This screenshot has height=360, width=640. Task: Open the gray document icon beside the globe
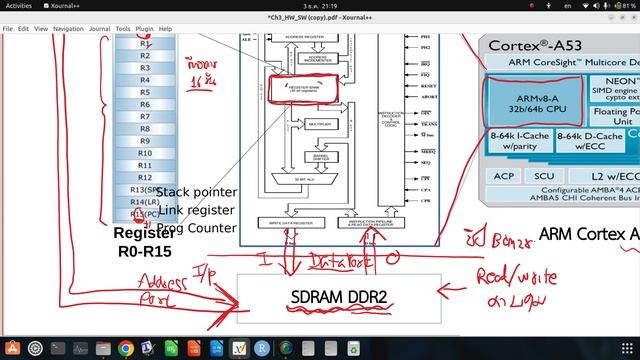point(308,348)
